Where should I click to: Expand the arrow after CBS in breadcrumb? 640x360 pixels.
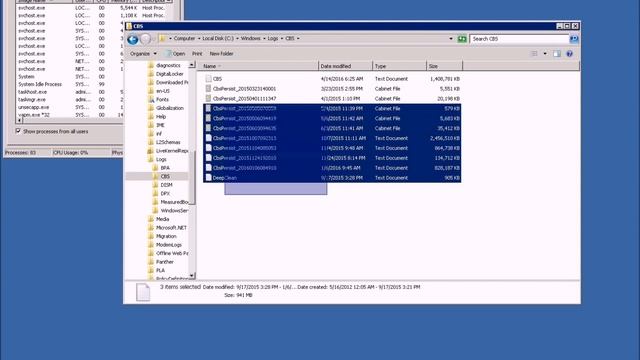coord(298,38)
